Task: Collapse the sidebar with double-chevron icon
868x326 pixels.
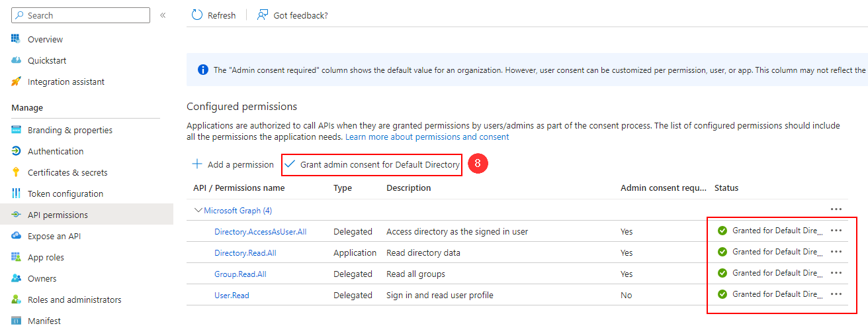Action: pos(163,15)
